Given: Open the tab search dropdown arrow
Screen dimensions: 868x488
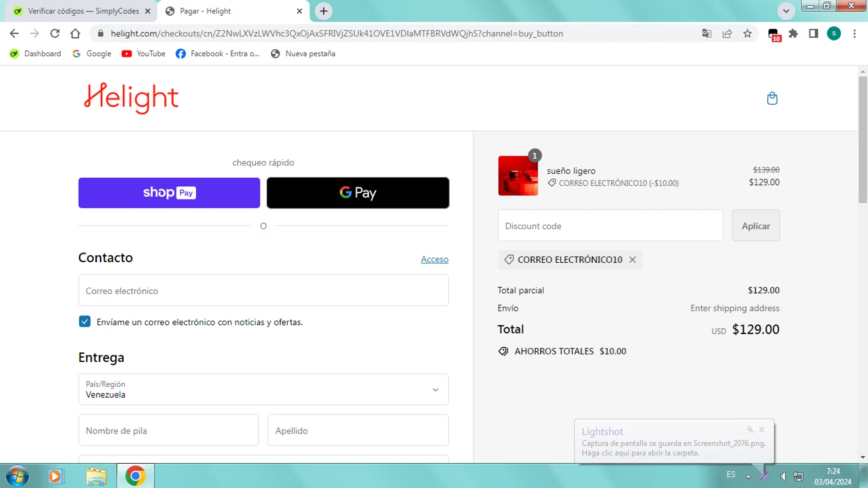Looking at the screenshot, I should (786, 11).
